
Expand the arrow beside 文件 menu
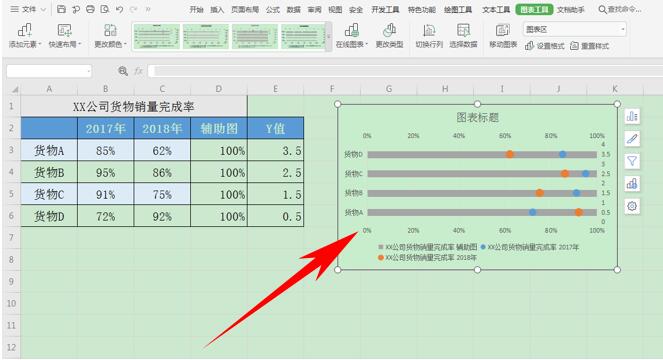43,9
